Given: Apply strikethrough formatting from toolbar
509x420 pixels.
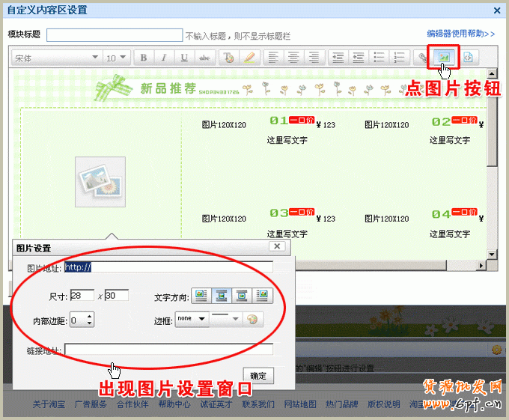Looking at the screenshot, I should [204, 58].
